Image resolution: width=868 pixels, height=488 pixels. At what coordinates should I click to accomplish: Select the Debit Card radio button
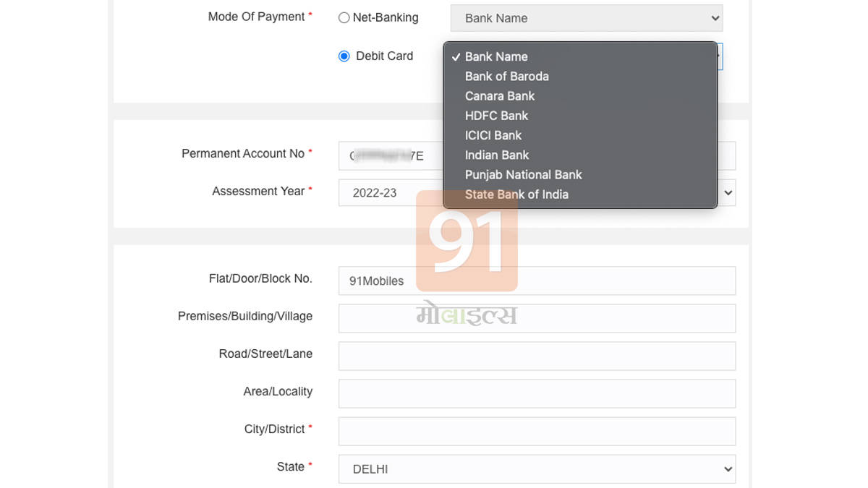[x=344, y=56]
